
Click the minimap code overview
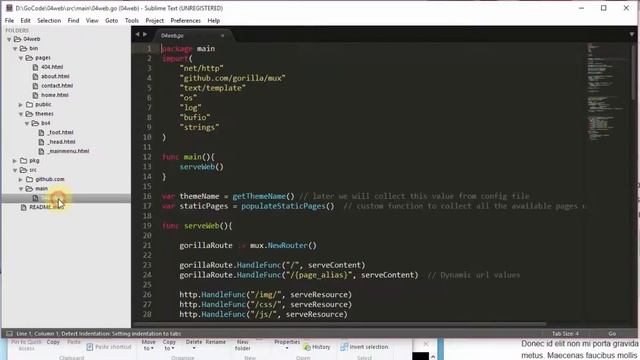(606, 92)
